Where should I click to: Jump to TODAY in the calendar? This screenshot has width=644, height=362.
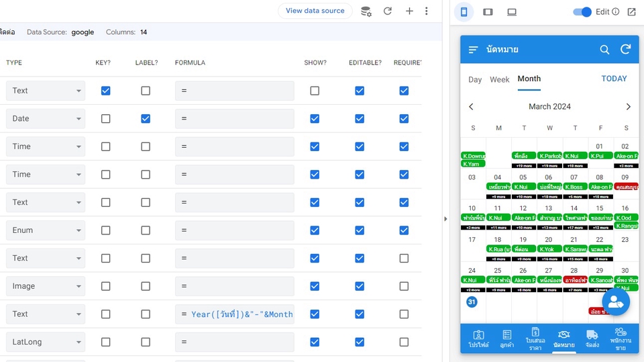tap(614, 79)
